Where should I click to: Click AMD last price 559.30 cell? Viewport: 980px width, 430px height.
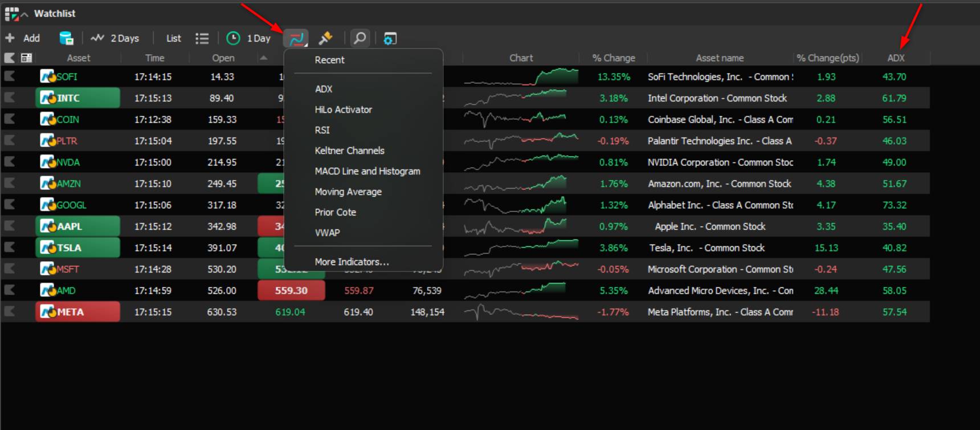292,290
